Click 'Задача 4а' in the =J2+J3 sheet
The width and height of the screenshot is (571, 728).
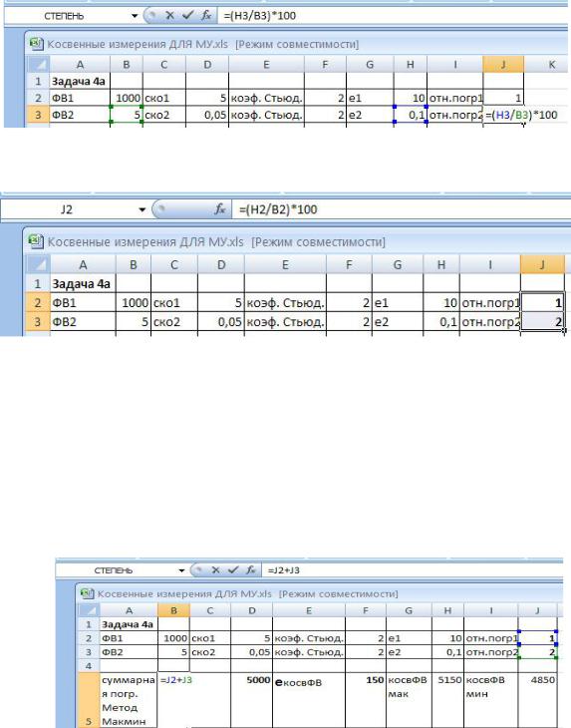tap(129, 624)
